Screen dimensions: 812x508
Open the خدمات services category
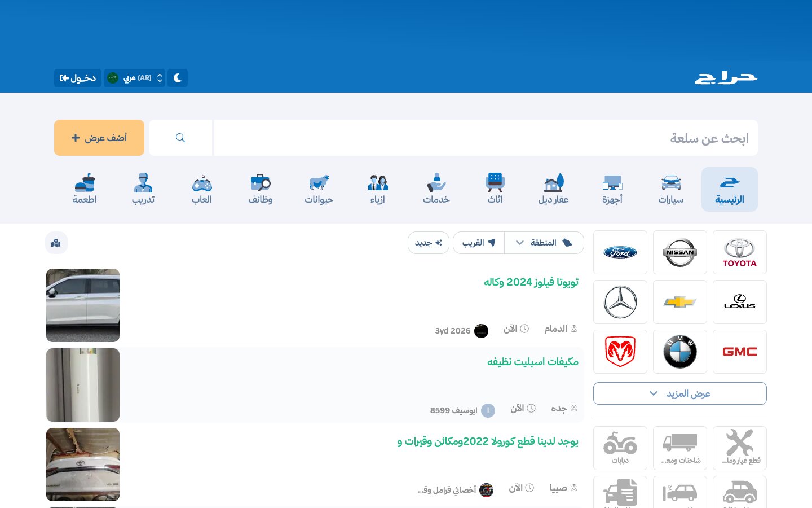(436, 190)
